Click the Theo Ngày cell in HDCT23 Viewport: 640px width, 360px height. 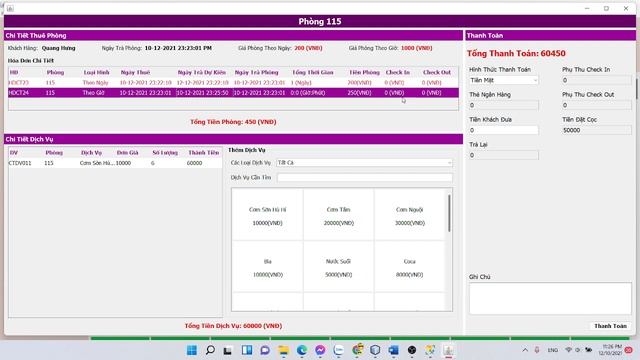pos(96,82)
